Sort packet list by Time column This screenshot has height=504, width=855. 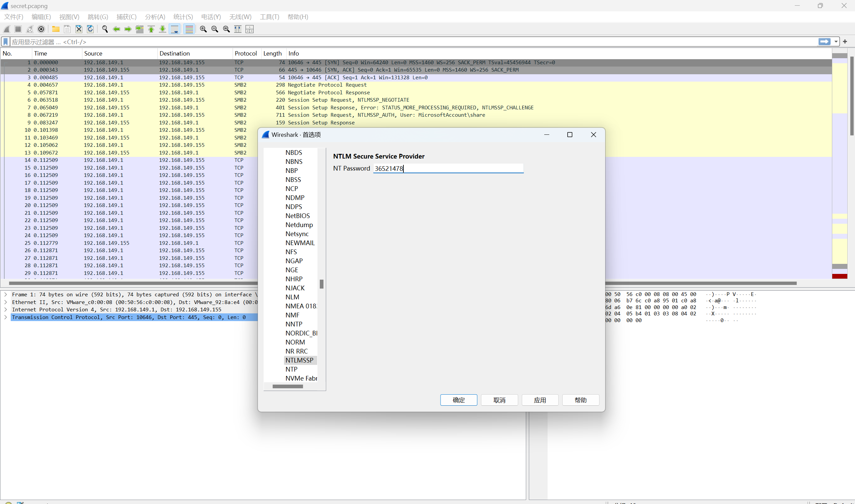coord(57,53)
